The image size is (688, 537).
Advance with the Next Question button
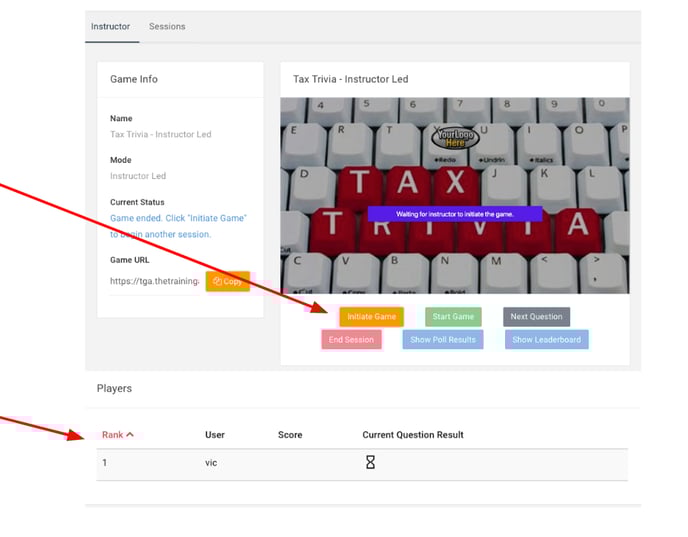[x=536, y=317]
